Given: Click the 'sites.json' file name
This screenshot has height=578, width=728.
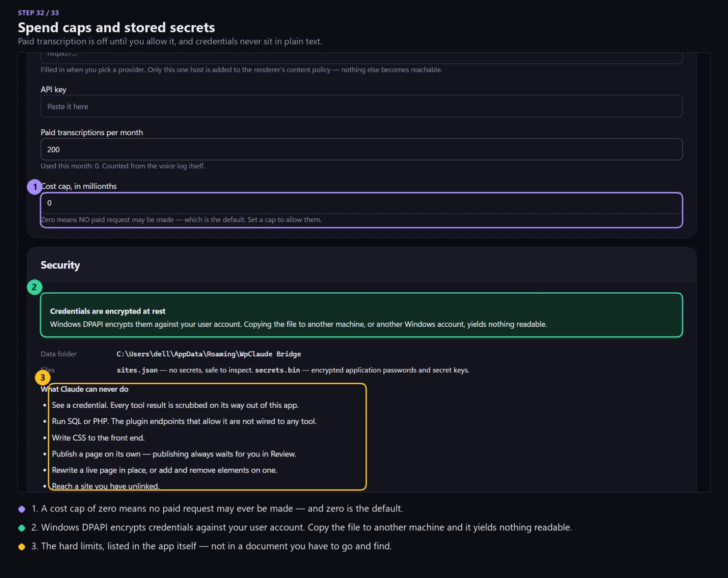Looking at the screenshot, I should click(x=137, y=370).
